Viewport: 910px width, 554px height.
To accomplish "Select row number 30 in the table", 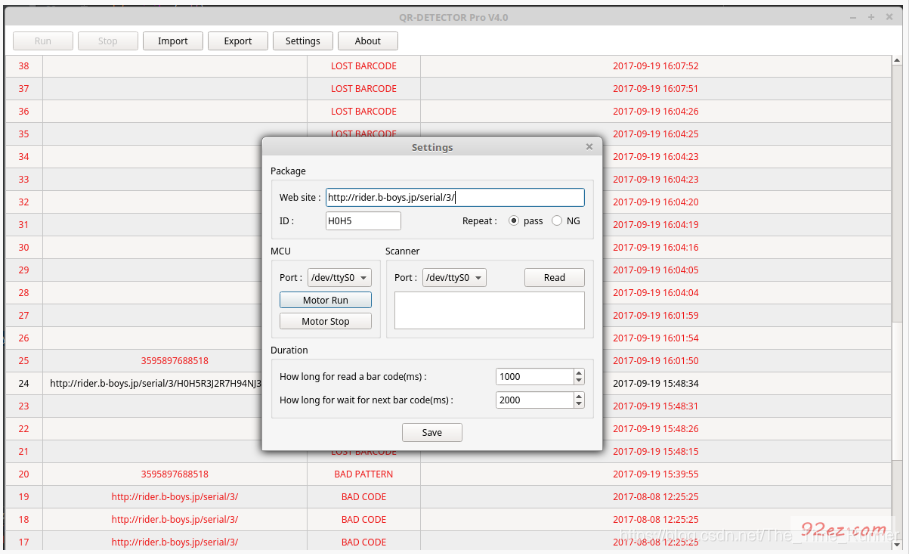I will click(x=24, y=247).
